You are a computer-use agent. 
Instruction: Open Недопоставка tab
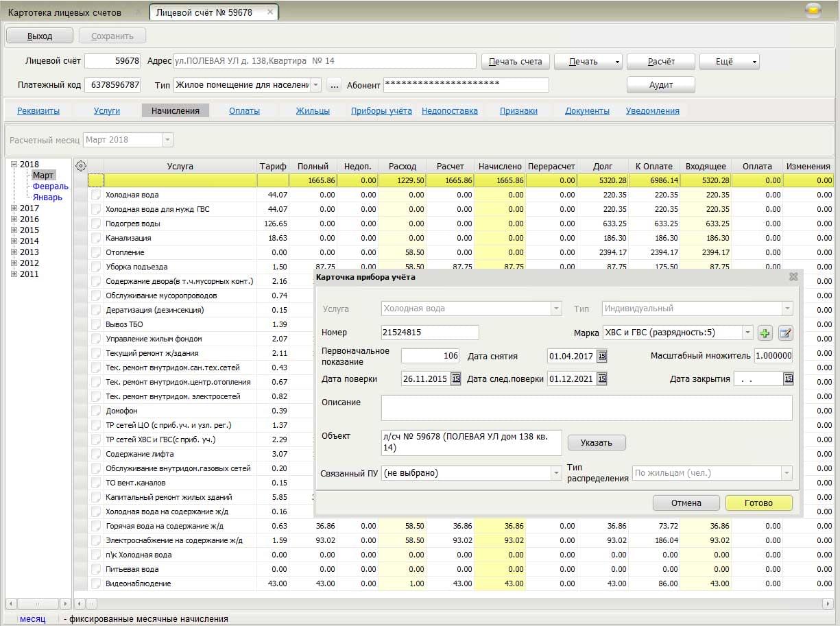tap(450, 110)
